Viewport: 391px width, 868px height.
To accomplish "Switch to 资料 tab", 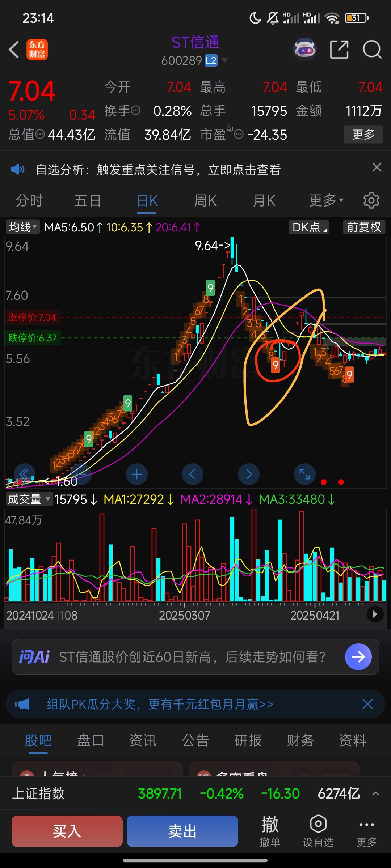I will pyautogui.click(x=353, y=740).
